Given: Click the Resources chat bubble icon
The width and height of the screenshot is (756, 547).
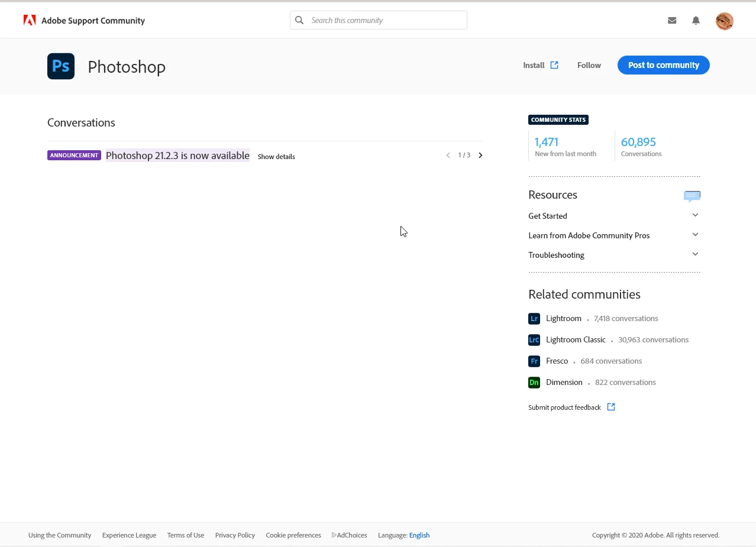Looking at the screenshot, I should point(692,196).
